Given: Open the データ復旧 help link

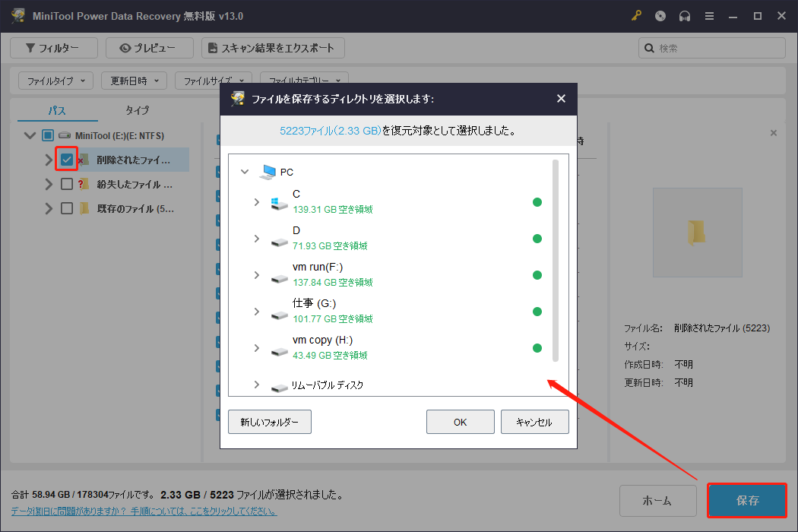Looking at the screenshot, I should (x=144, y=511).
